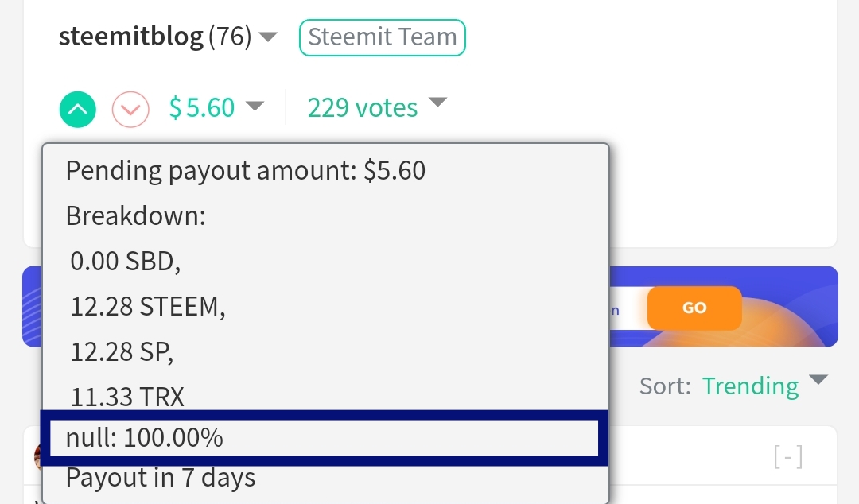Select the null: 100.00% beneficiary entry
This screenshot has height=504, width=859.
click(325, 438)
